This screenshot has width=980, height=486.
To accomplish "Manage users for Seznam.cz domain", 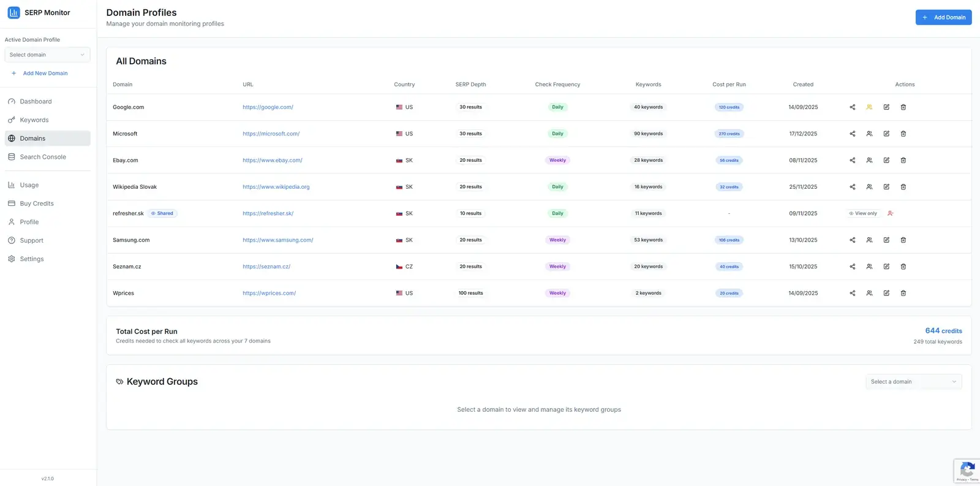I will click(869, 267).
